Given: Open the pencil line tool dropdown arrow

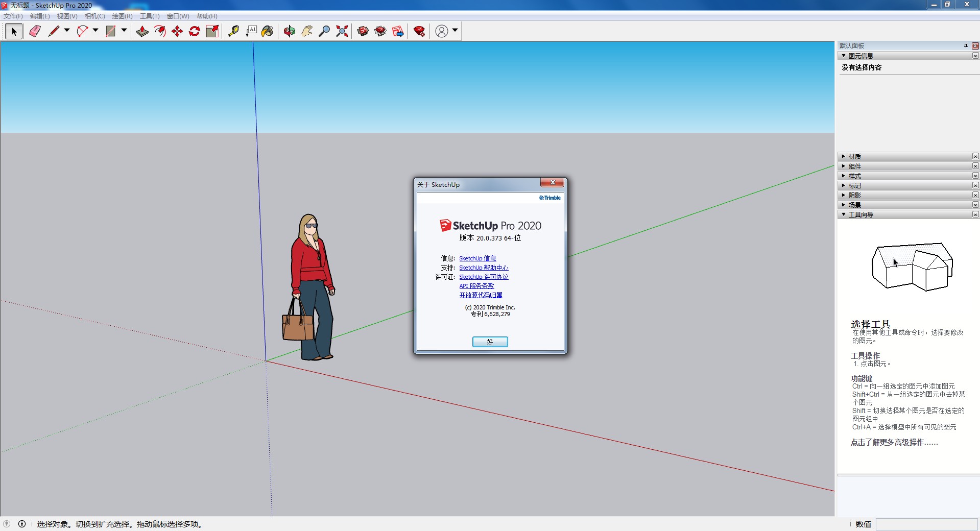Looking at the screenshot, I should pos(67,31).
